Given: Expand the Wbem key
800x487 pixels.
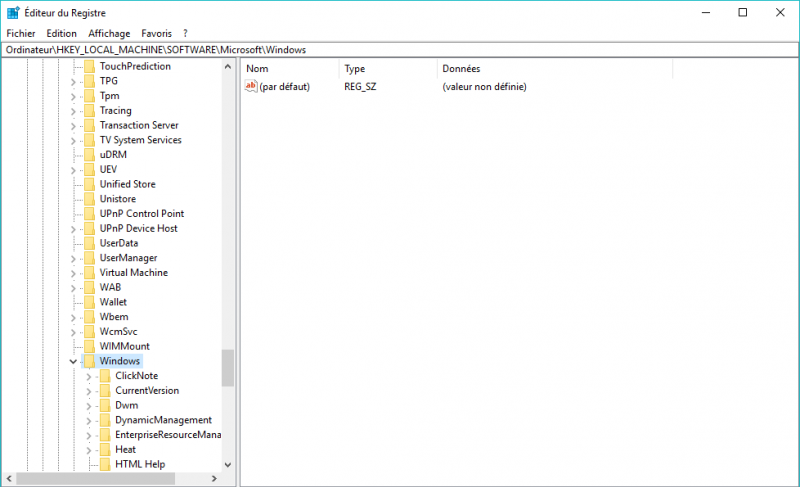Looking at the screenshot, I should pos(73,318).
